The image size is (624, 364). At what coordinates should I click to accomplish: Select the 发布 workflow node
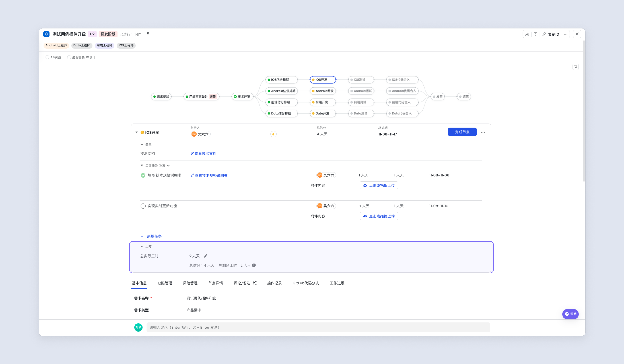[437, 97]
